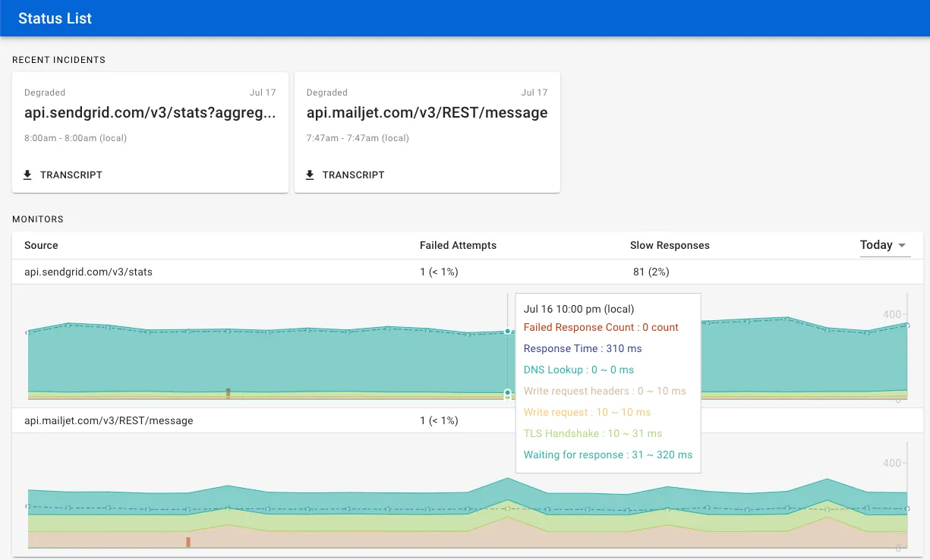
Task: Click the TRANSCRIPT link on the mailjet incident
Action: click(345, 175)
